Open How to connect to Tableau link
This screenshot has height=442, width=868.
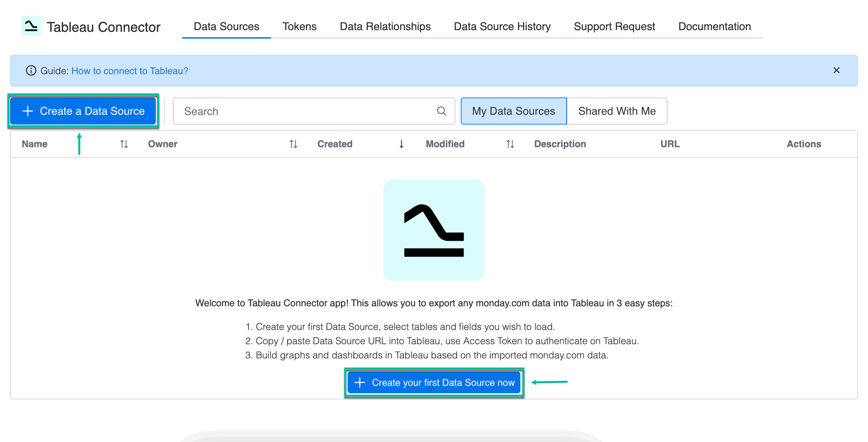pos(129,71)
